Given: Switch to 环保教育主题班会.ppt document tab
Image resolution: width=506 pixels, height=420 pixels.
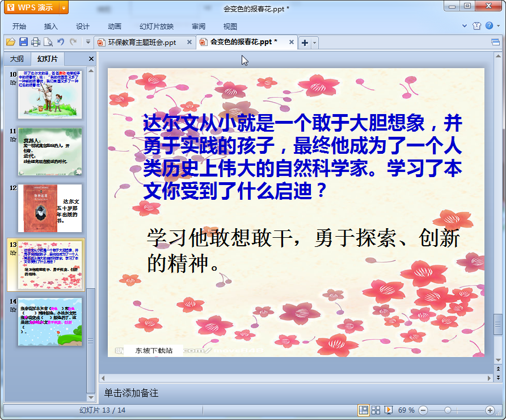Looking at the screenshot, I should coord(142,43).
